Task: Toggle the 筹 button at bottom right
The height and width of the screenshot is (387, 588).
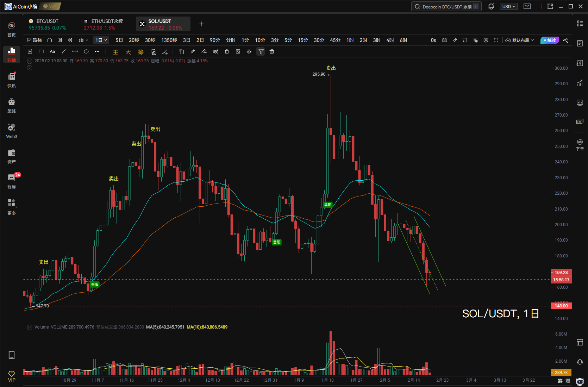Action: coord(560,381)
